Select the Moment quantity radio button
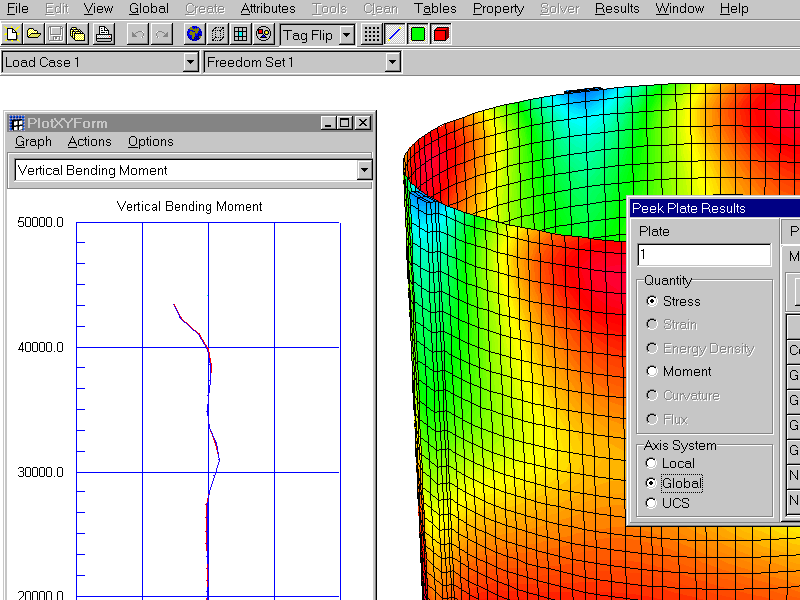Screen dimensions: 800x600 [652, 371]
